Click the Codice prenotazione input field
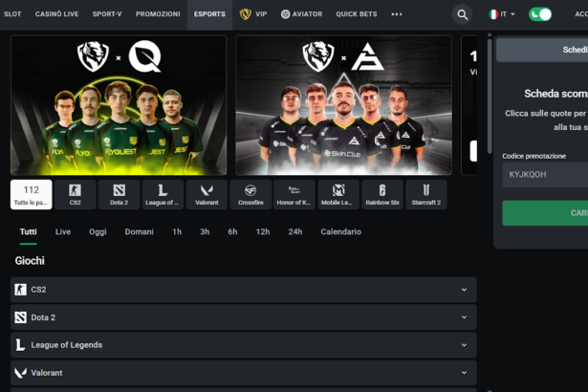This screenshot has height=392, width=588. point(545,175)
